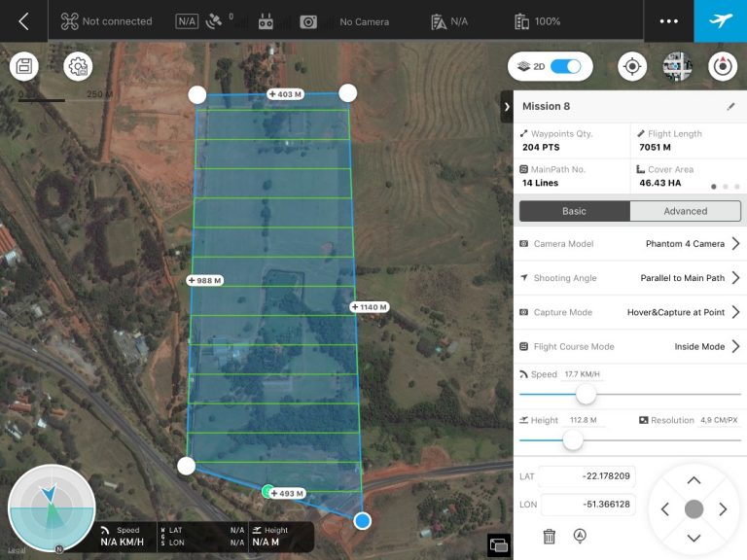Switch map type via thumbnail button

pyautogui.click(x=677, y=66)
